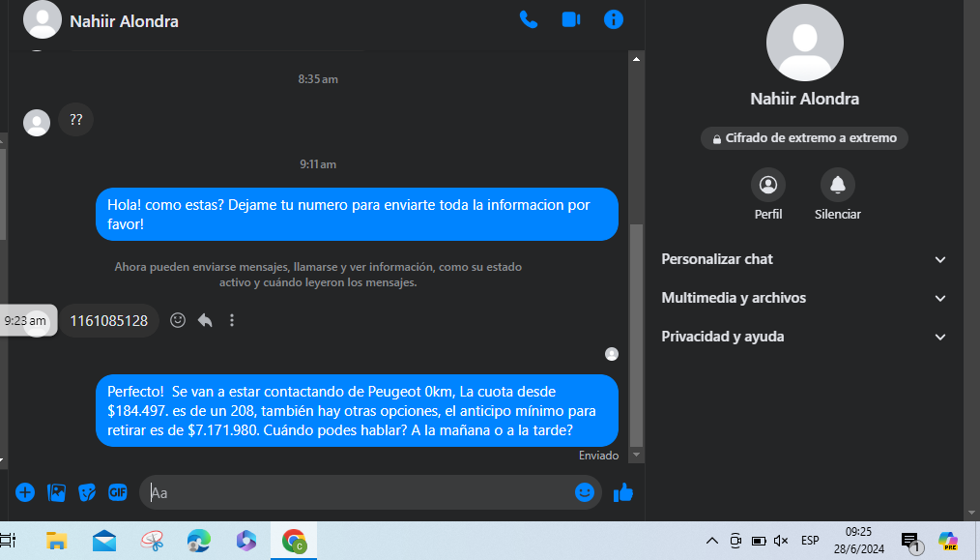Open more actions plus icon in composer
The height and width of the screenshot is (560, 980).
25,492
